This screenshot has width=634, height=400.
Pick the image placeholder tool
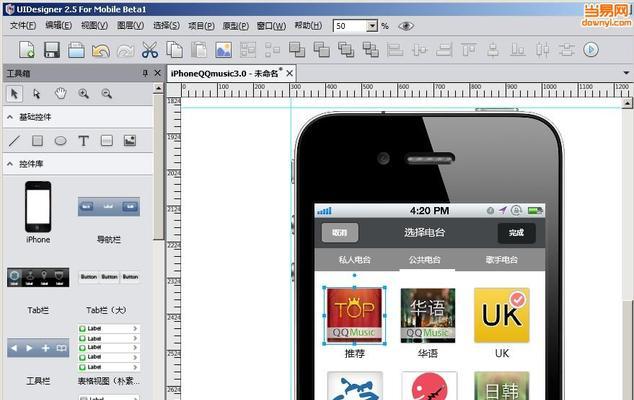click(130, 141)
